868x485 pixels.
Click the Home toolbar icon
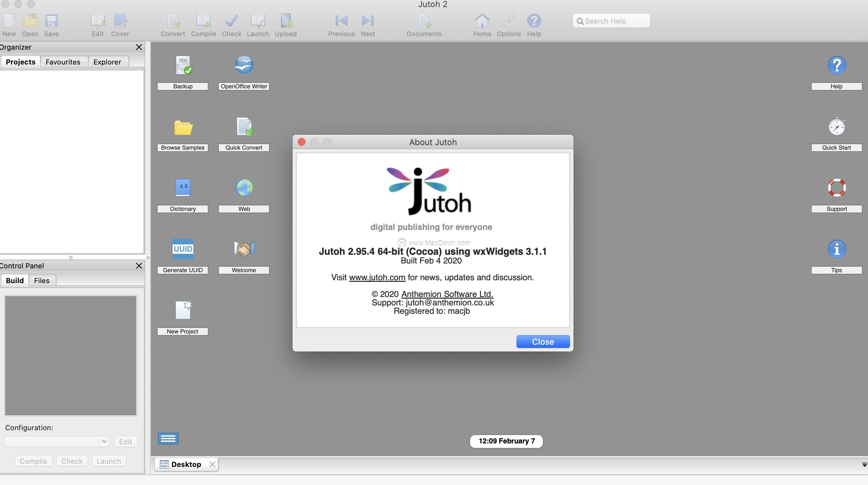tap(482, 21)
